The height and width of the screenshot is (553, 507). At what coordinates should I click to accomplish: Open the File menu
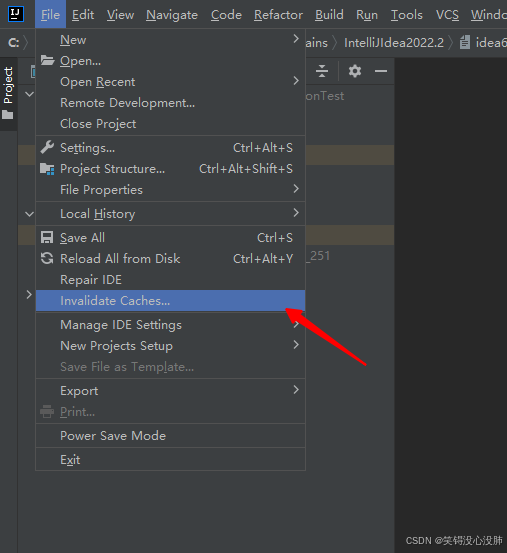pos(50,14)
